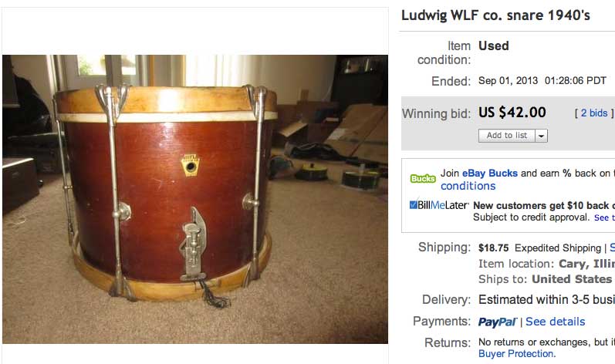Click the See terms link after credit approval
Viewport: 615px width, 364px height.
click(604, 217)
